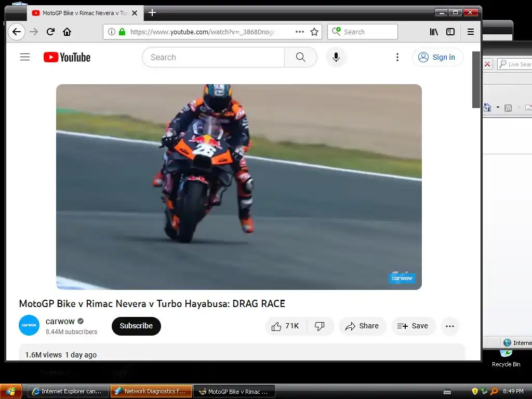Click Internet zone status in Internet Explorer window

pos(517,343)
